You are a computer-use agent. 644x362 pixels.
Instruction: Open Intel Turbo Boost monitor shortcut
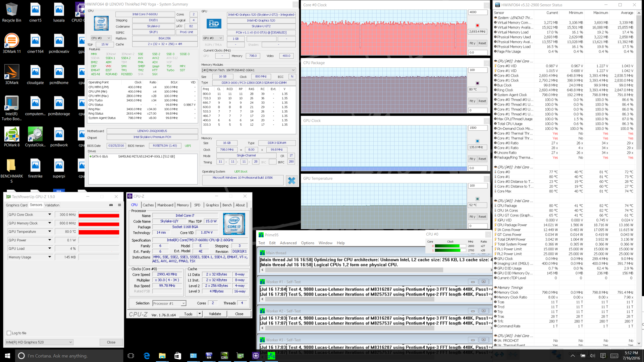pos(11,108)
